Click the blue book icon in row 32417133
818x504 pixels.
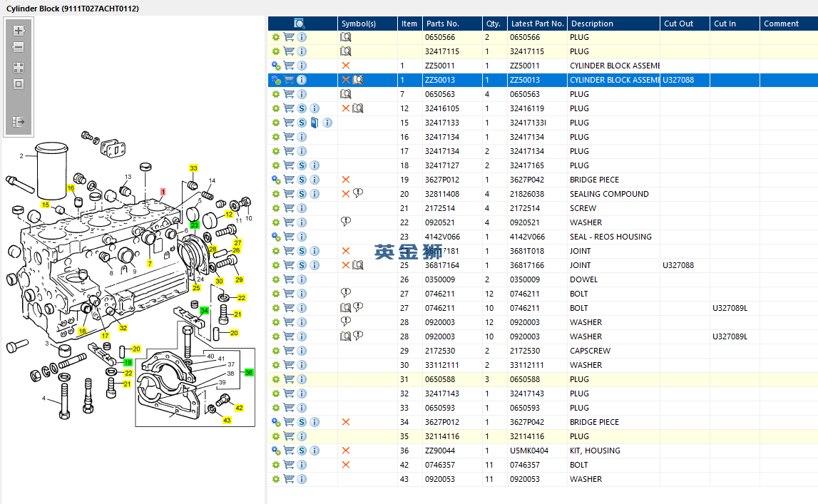click(315, 123)
